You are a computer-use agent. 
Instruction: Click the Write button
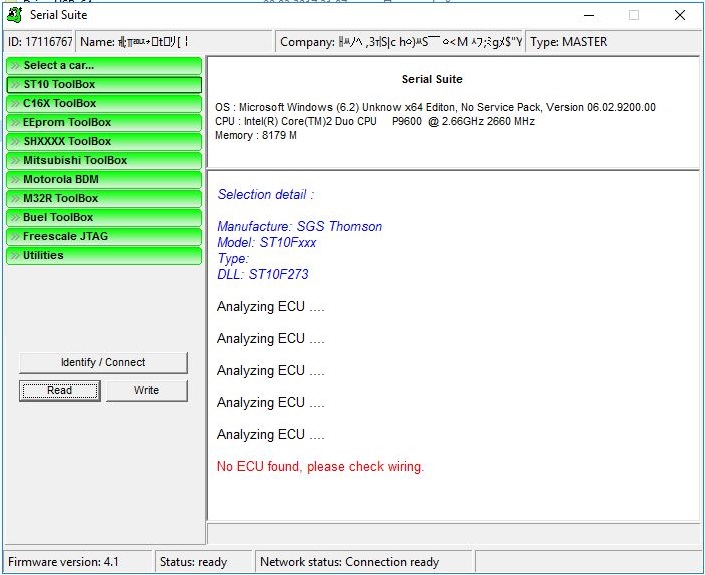click(x=146, y=391)
